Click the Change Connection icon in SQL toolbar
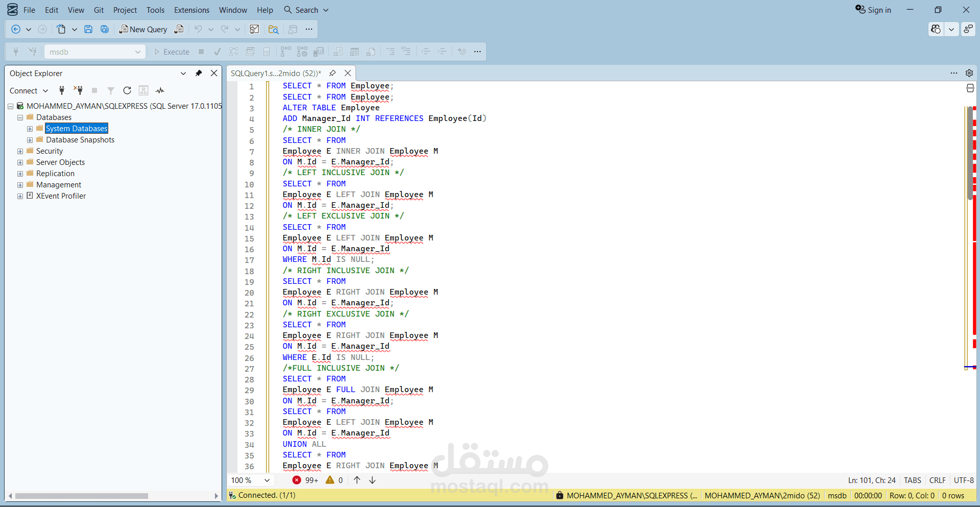The image size is (980, 507). tap(32, 52)
